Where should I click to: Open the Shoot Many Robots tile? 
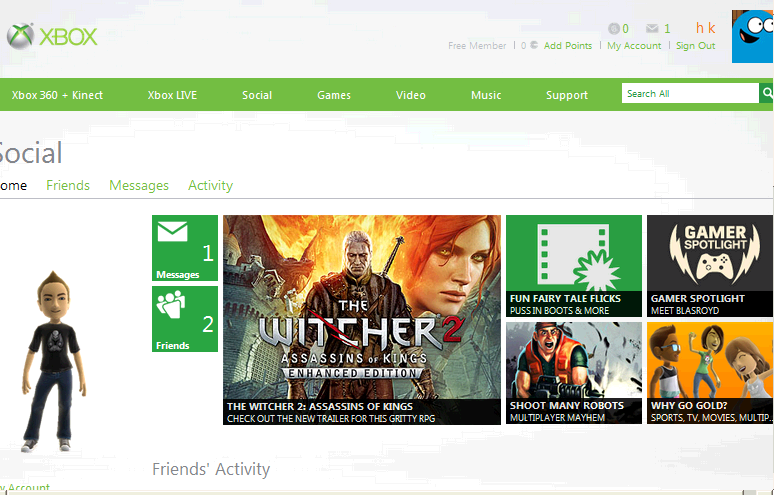(574, 373)
